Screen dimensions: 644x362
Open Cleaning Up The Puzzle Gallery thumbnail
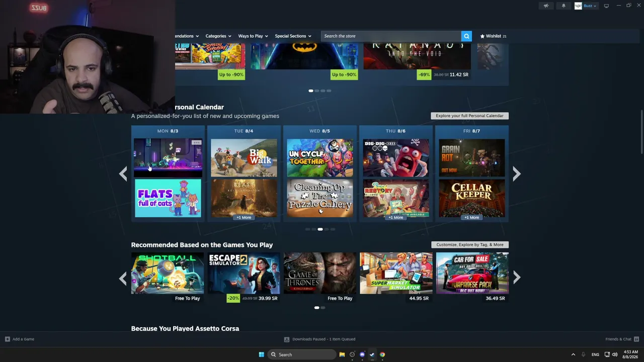pyautogui.click(x=319, y=199)
